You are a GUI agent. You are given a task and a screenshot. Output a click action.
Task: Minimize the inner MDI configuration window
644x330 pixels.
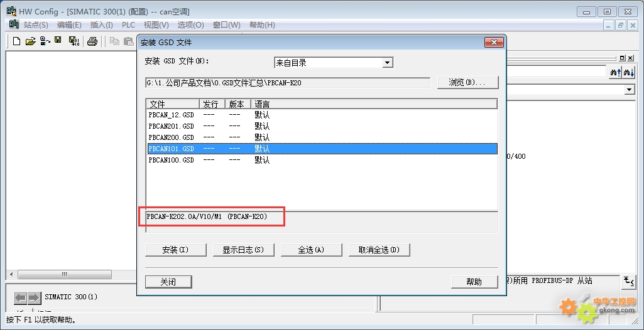(609, 25)
